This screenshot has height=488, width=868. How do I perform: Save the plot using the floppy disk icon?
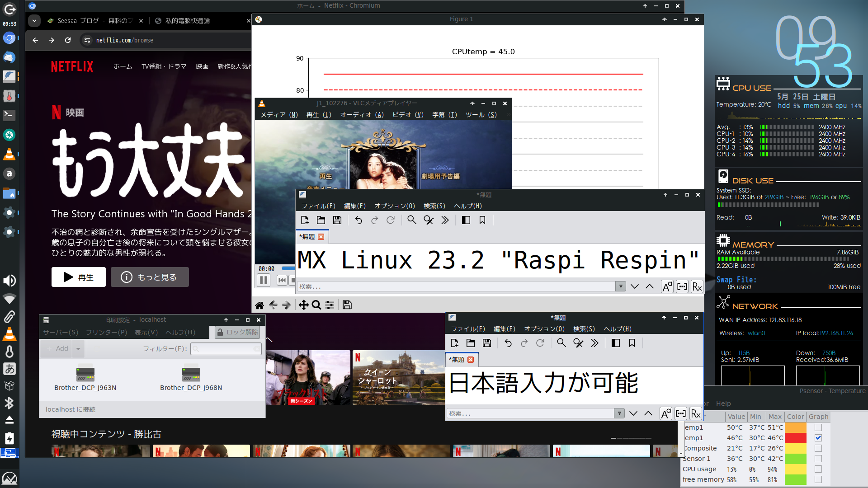(347, 305)
